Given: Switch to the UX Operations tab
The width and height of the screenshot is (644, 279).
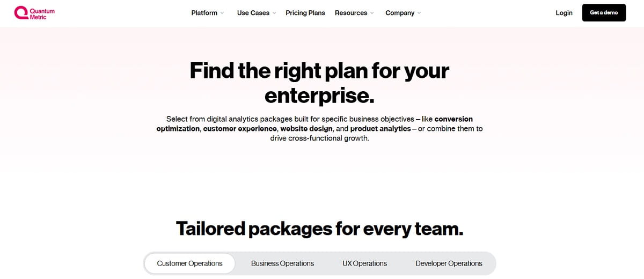Looking at the screenshot, I should 364,263.
